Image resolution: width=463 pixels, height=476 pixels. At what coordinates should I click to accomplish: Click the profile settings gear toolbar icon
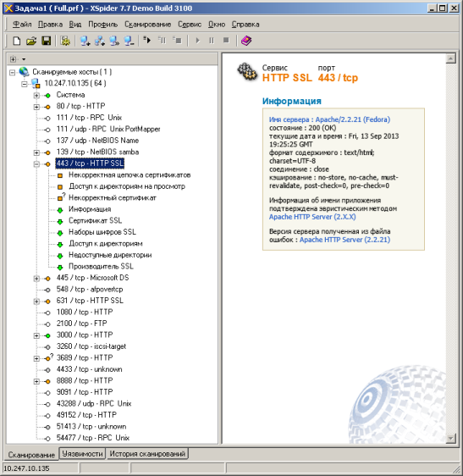tap(65, 41)
